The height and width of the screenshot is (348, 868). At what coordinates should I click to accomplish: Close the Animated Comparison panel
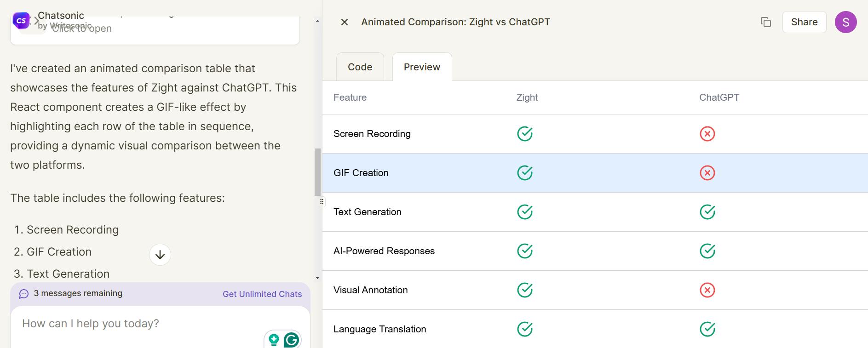tap(344, 22)
